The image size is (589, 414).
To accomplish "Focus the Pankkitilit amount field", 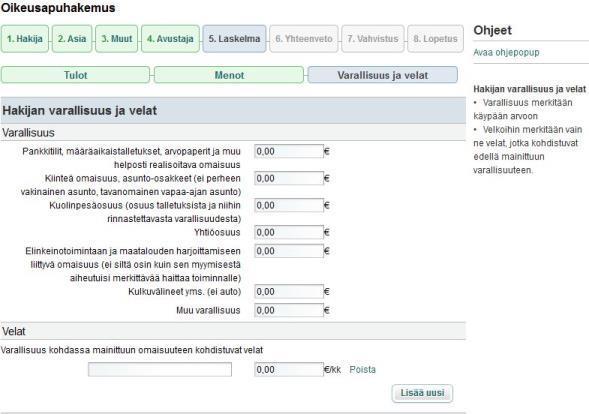I will pyautogui.click(x=289, y=151).
